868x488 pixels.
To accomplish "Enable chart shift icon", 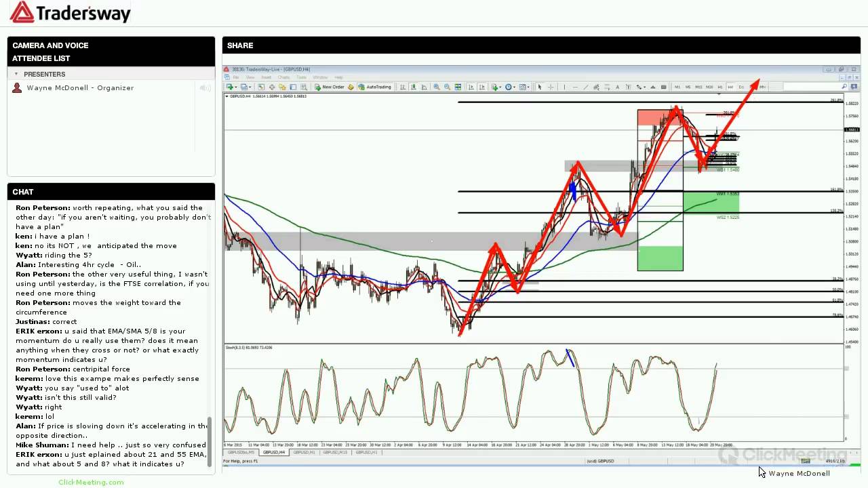I will [481, 87].
